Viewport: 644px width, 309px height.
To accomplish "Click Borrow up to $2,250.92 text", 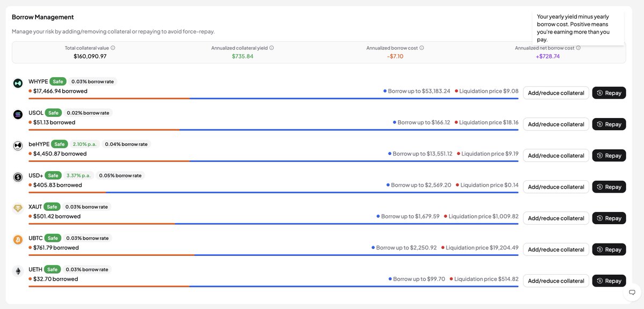I will pyautogui.click(x=406, y=248).
